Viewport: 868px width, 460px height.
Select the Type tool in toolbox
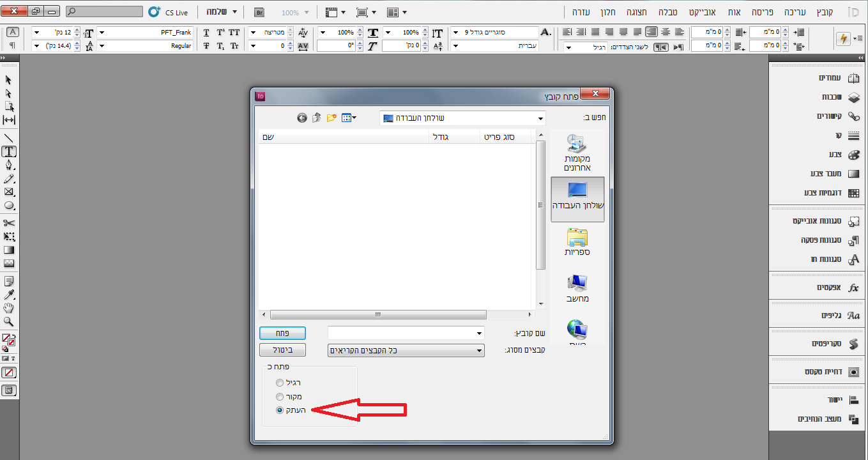9,151
